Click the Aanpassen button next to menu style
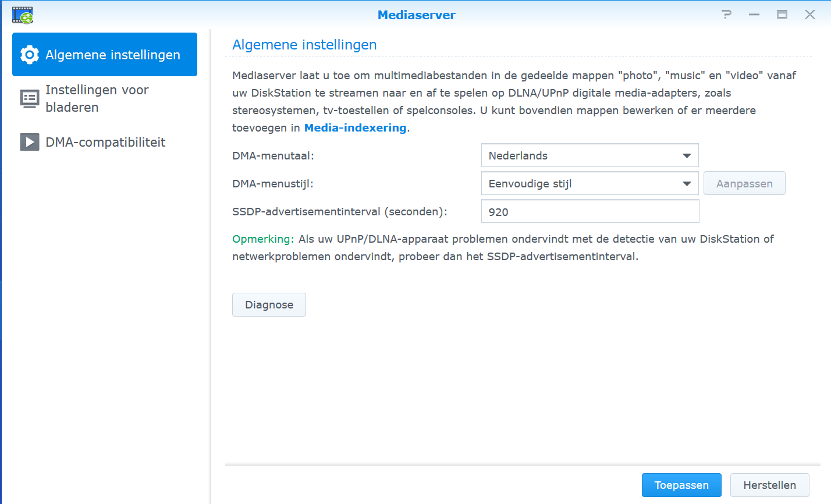831x504 pixels. click(744, 183)
